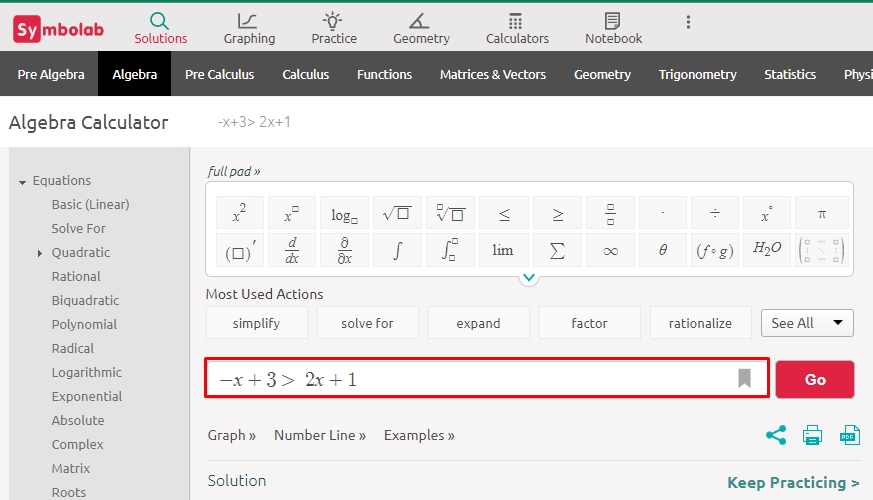The image size is (873, 500).
Task: Insert x to a power symbol
Action: coord(292,213)
